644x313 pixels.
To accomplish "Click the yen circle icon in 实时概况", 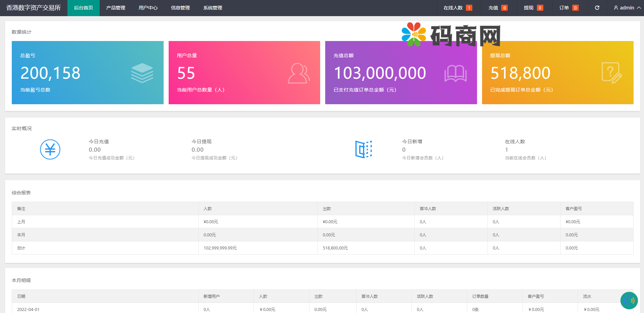I will point(50,149).
